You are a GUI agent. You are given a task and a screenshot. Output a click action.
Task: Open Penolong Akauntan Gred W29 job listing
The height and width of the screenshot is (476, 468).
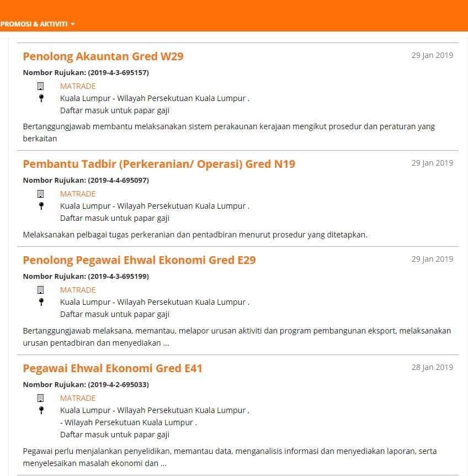click(x=103, y=56)
